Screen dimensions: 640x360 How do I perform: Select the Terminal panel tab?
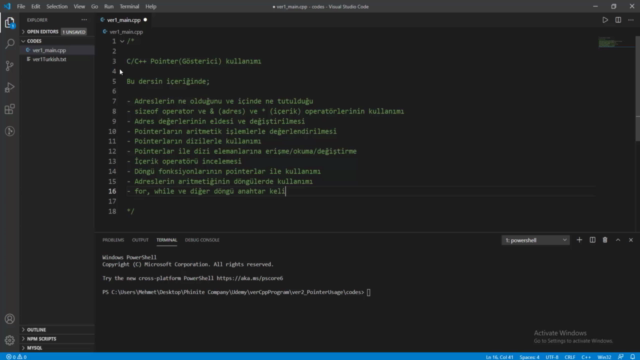pyautogui.click(x=167, y=240)
